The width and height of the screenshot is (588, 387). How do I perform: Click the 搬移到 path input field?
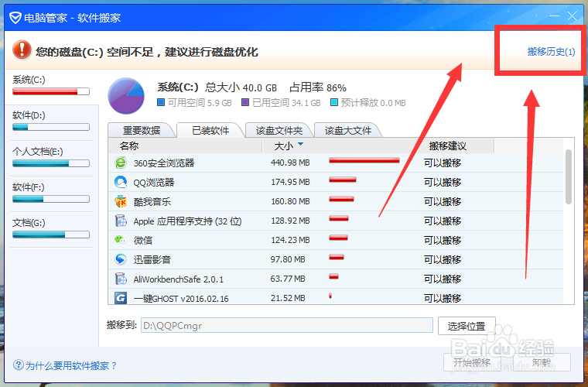[287, 326]
